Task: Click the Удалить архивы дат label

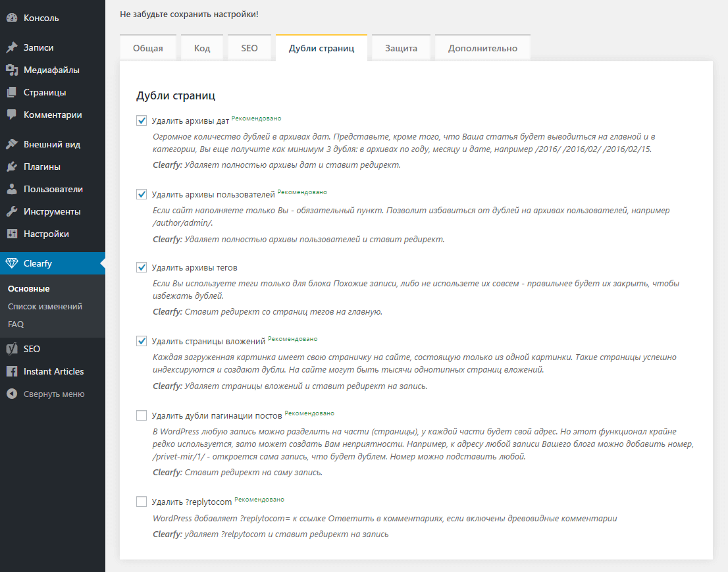Action: tap(190, 121)
